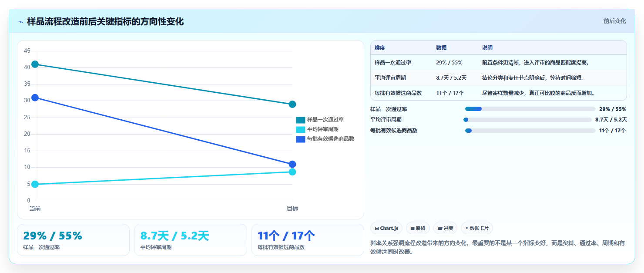The image size is (644, 273).
Task: Click 每批有效候选商品数 point at 当前
Action: point(35,98)
